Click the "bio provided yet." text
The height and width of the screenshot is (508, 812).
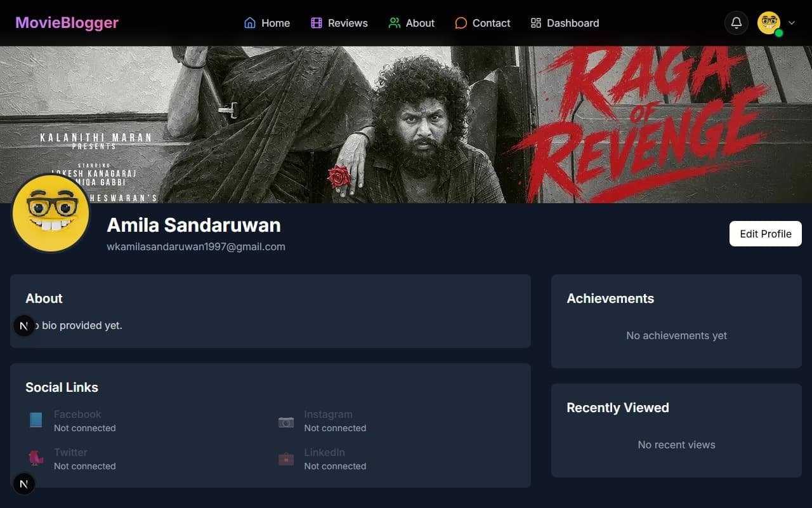point(82,325)
